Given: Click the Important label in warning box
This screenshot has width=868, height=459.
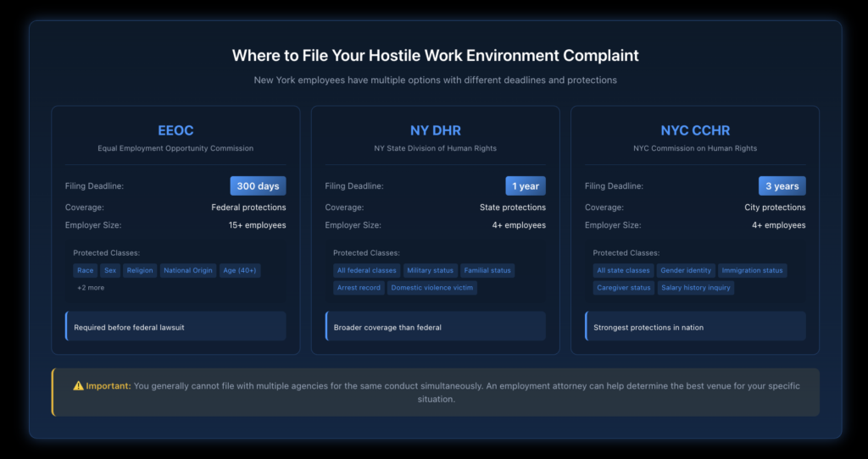Looking at the screenshot, I should [x=108, y=385].
